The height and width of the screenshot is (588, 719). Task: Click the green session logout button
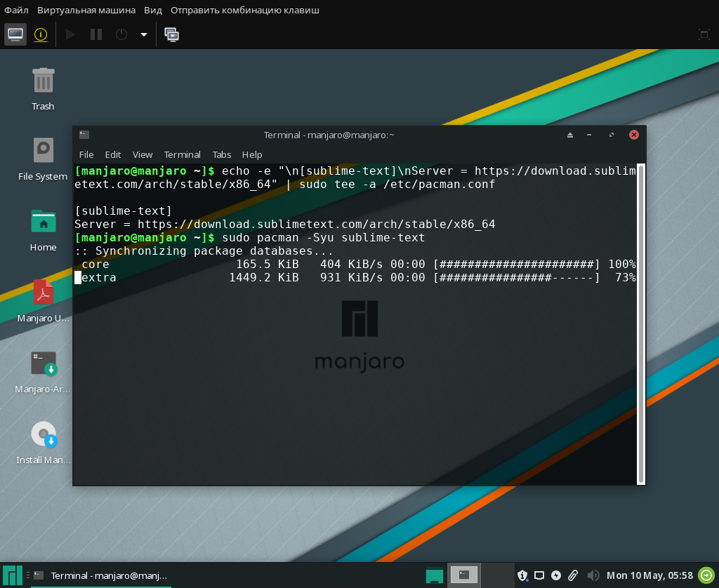tap(706, 575)
